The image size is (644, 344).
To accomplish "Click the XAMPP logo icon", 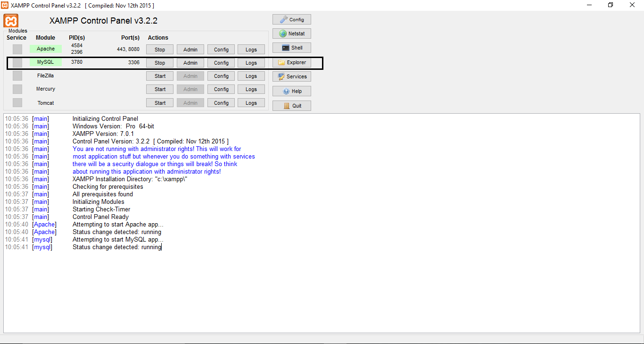I will 11,21.
